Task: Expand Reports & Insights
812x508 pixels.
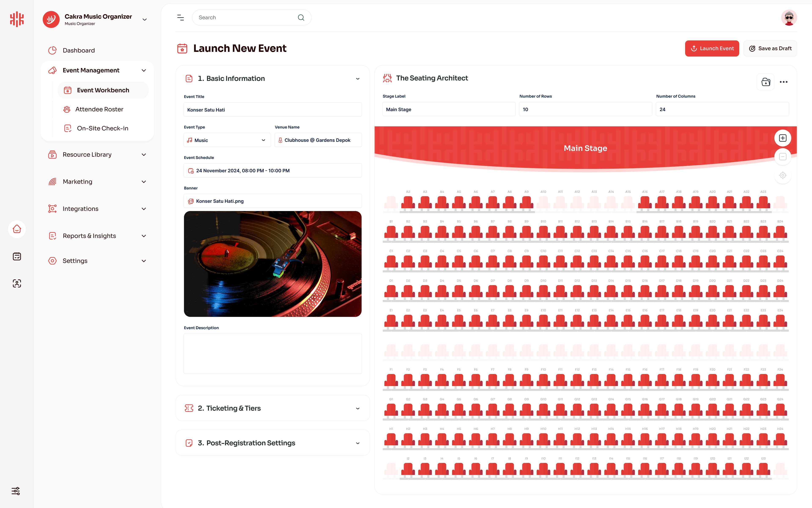Action: click(97, 236)
